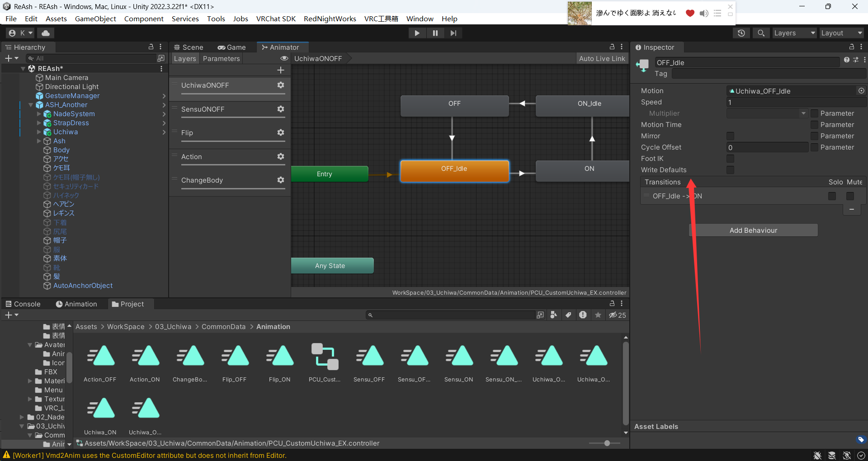Viewport: 868px width, 461px height.
Task: Open the VRChat SDK menu
Action: coord(276,19)
